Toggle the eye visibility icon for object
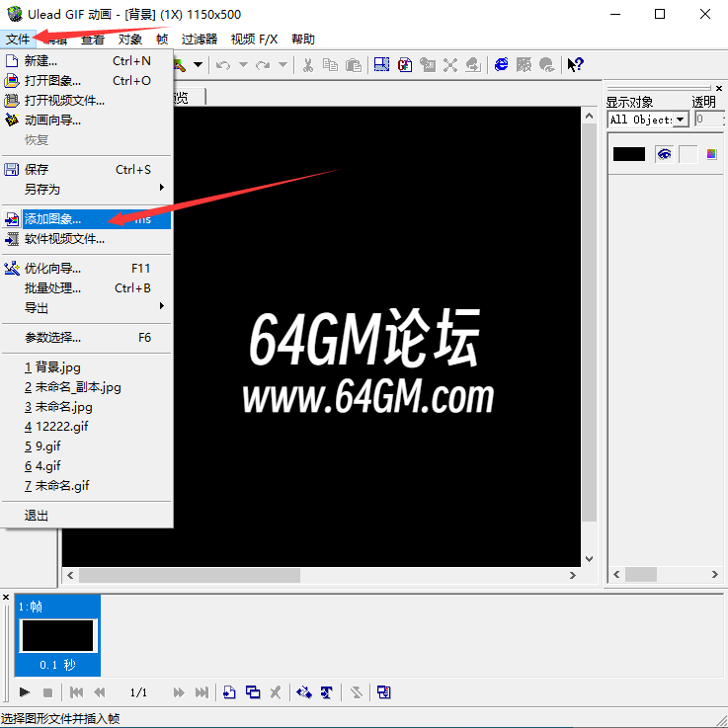The width and height of the screenshot is (728, 728). (665, 154)
